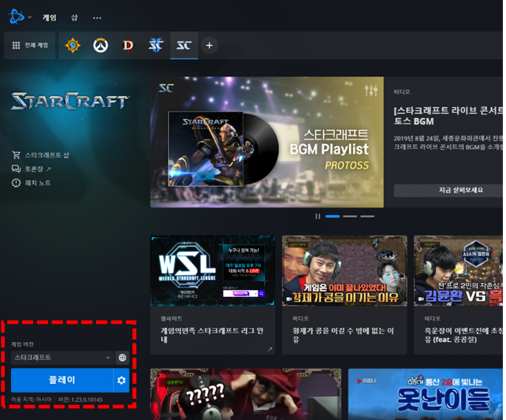Click the 지금 살펴보세요 button
The image size is (506, 420).
point(448,190)
